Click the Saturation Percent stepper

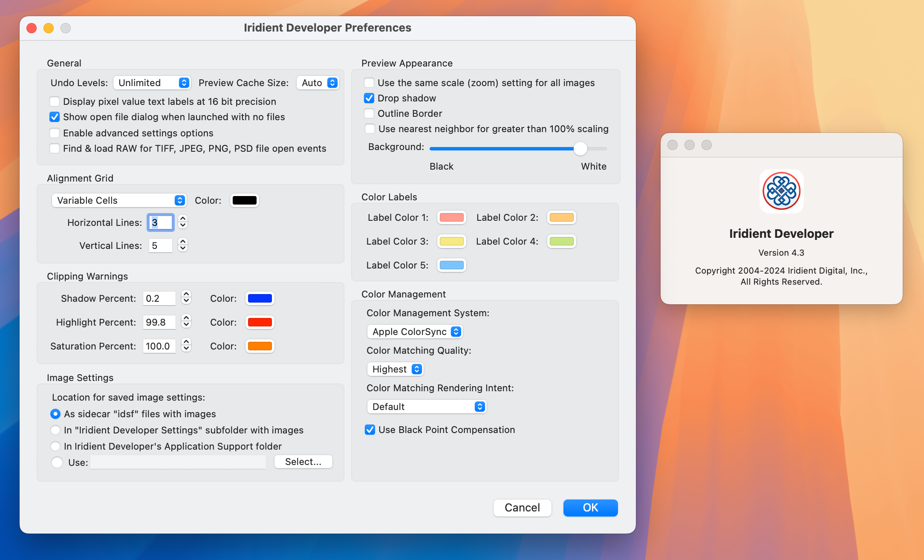pos(186,346)
